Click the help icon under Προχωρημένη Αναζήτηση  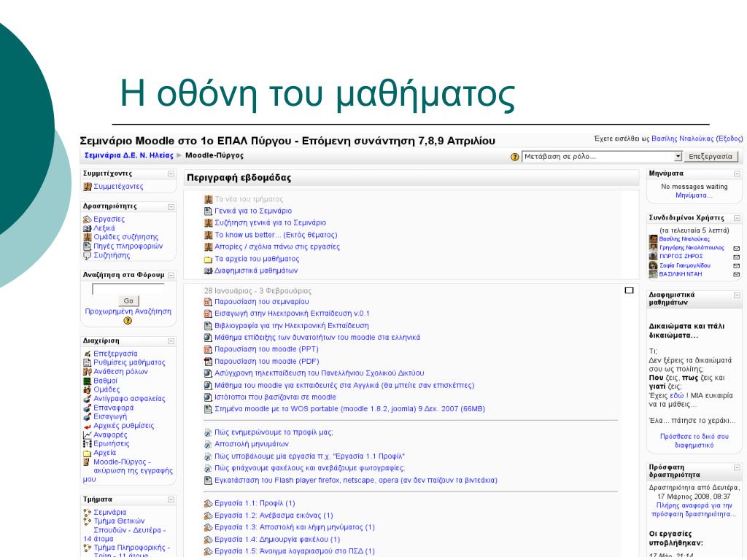[128, 321]
